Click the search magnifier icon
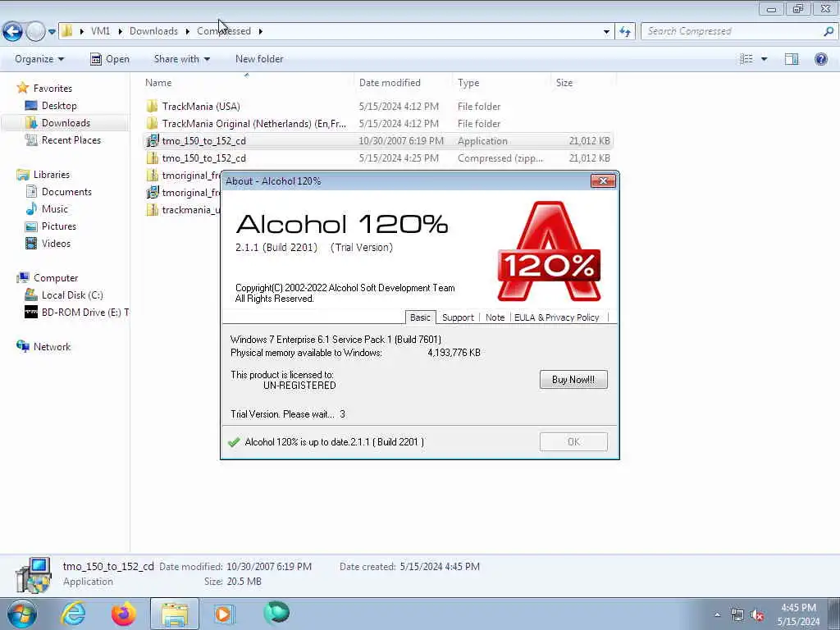The height and width of the screenshot is (630, 840). pyautogui.click(x=829, y=31)
